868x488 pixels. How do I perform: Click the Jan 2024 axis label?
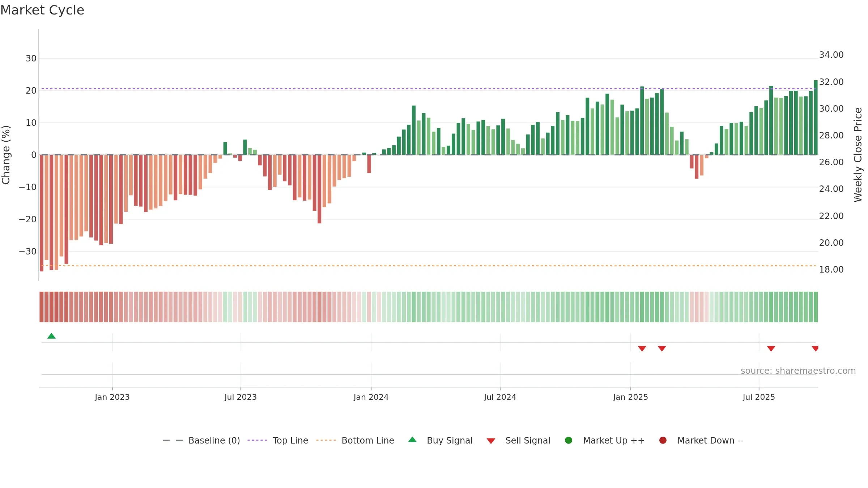point(371,397)
